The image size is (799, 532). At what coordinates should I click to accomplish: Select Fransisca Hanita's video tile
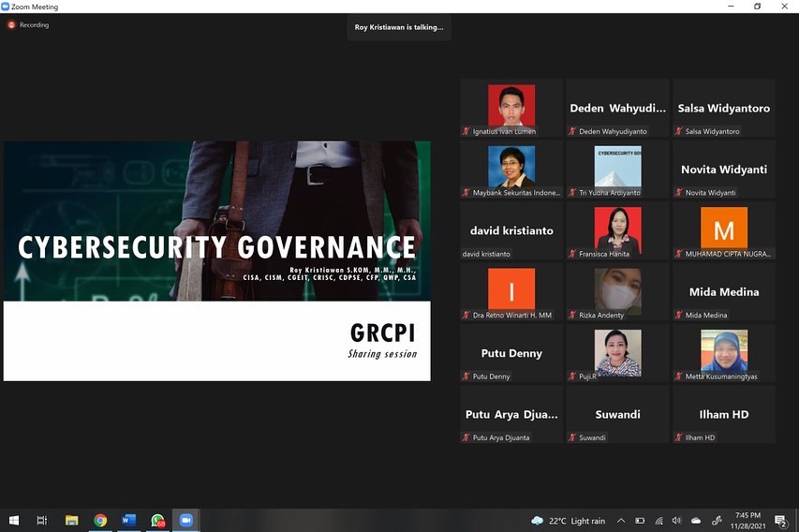point(618,230)
